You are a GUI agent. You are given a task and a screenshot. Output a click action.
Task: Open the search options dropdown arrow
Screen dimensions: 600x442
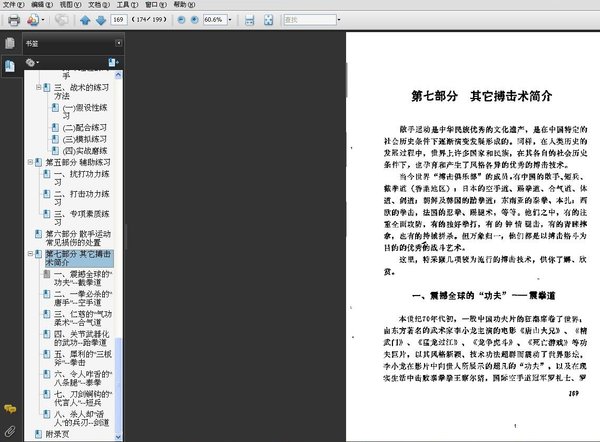pyautogui.click(x=339, y=20)
